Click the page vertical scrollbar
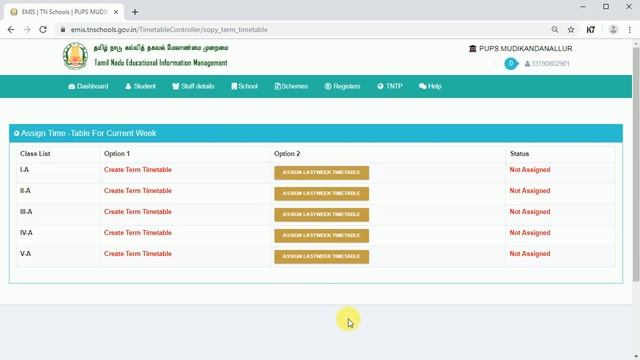The image size is (640, 360). 636,163
